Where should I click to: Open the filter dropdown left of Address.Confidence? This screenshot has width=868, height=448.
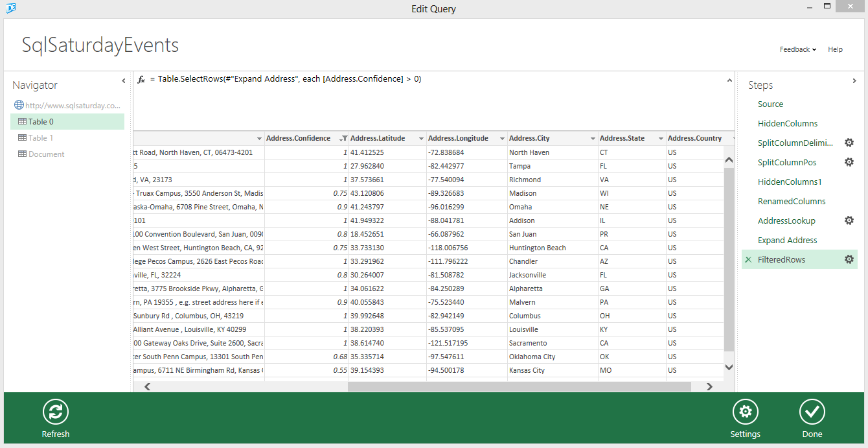(x=259, y=138)
